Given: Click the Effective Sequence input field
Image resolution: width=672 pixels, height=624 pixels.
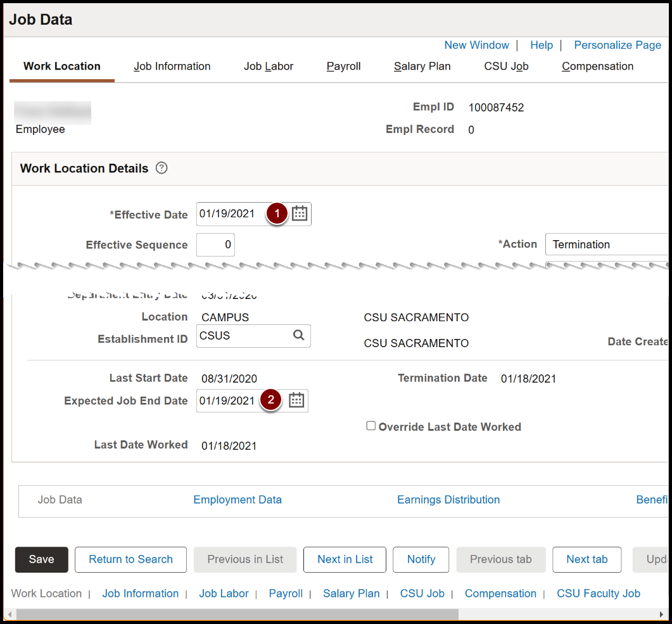Looking at the screenshot, I should point(215,245).
